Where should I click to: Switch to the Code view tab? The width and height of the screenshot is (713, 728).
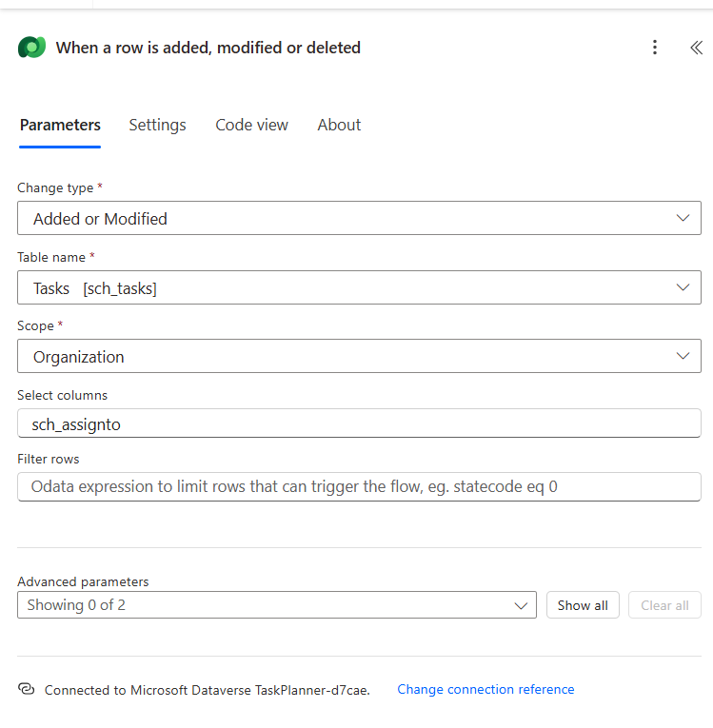coord(251,125)
